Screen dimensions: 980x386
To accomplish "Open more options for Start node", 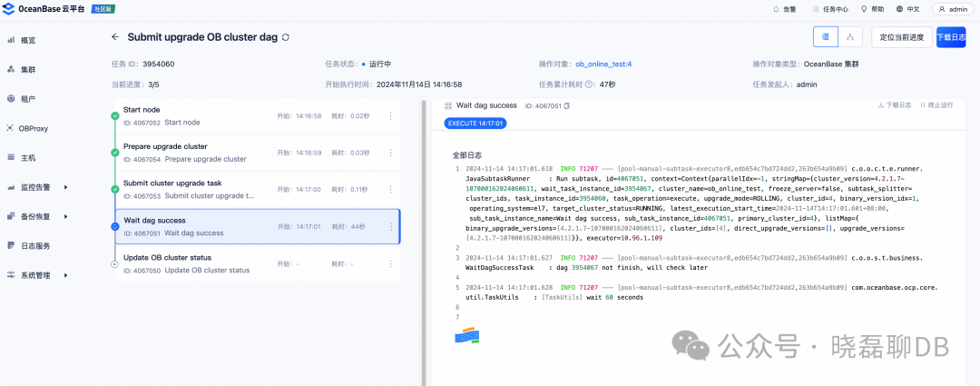I will point(391,115).
